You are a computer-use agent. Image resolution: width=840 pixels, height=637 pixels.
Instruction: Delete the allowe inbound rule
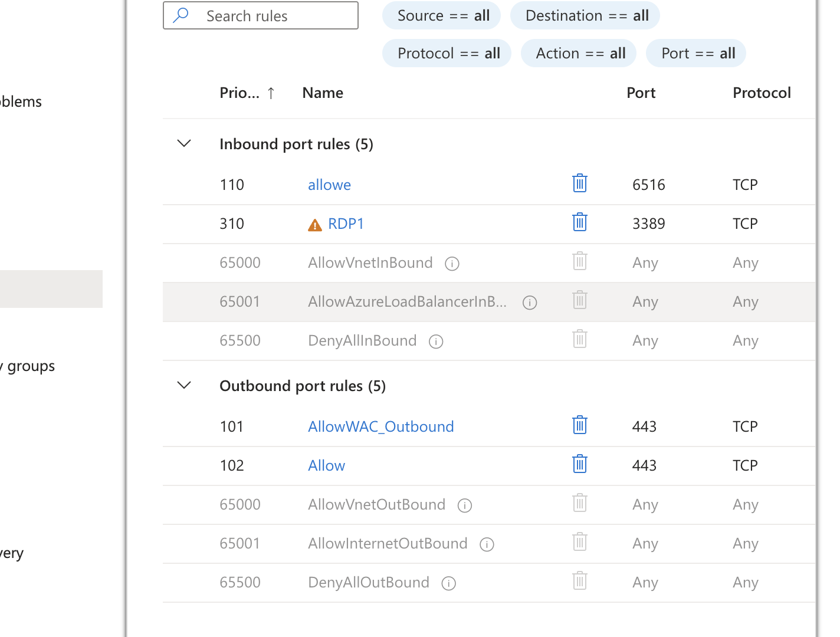(x=580, y=183)
